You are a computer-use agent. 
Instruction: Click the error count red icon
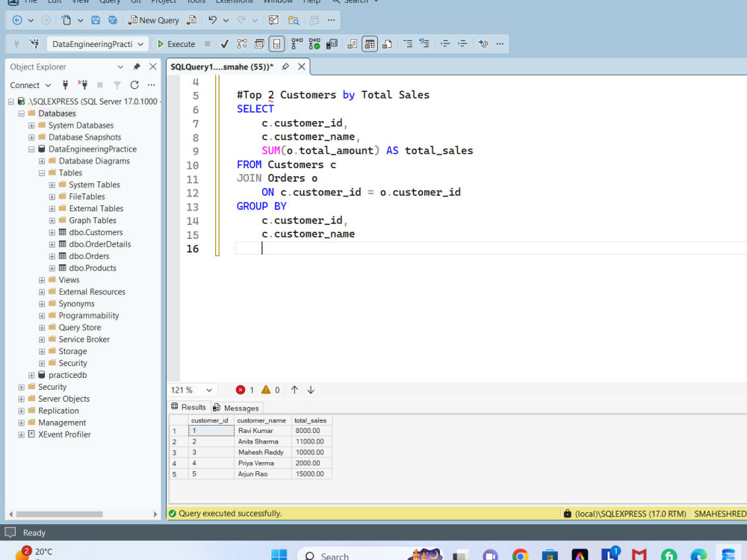(241, 390)
